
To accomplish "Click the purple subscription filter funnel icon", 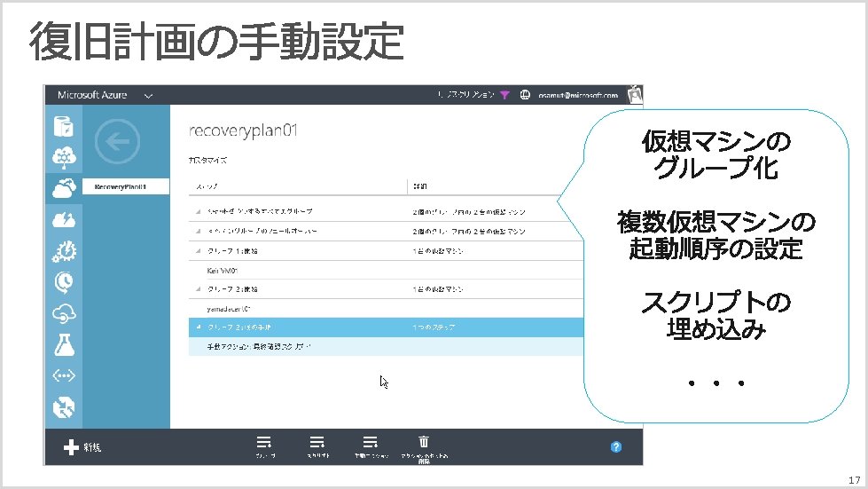I will pos(504,95).
